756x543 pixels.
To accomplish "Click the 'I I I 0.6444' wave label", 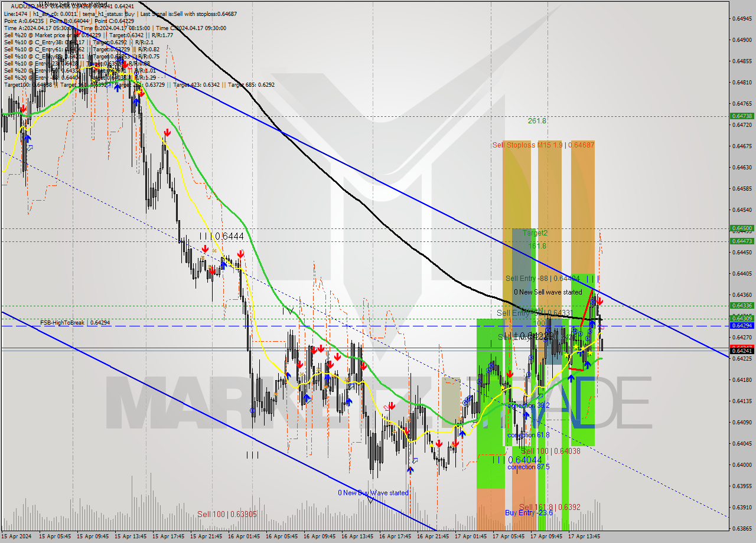I will (221, 236).
